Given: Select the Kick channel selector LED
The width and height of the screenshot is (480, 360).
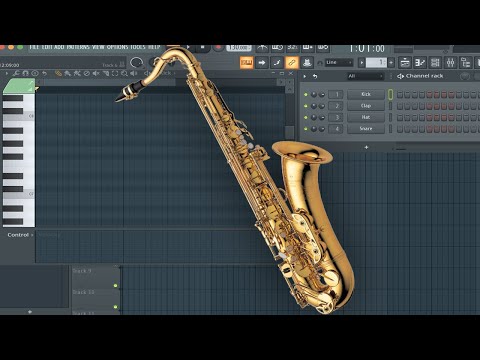Looking at the screenshot, I should (390, 94).
